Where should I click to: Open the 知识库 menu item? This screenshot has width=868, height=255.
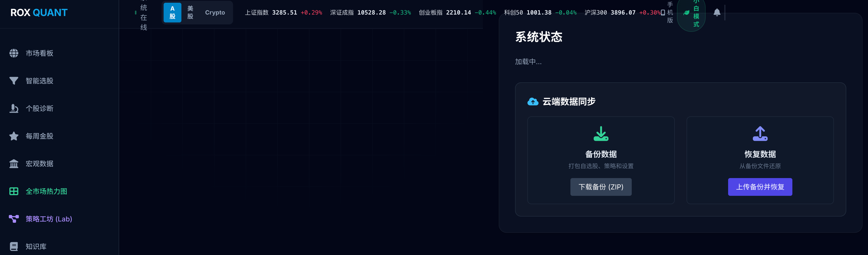pos(36,246)
